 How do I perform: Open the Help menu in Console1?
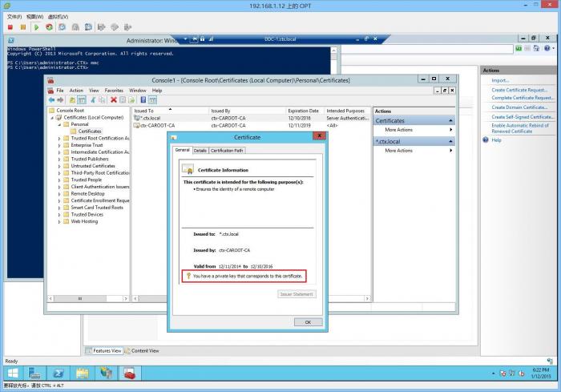[x=157, y=91]
